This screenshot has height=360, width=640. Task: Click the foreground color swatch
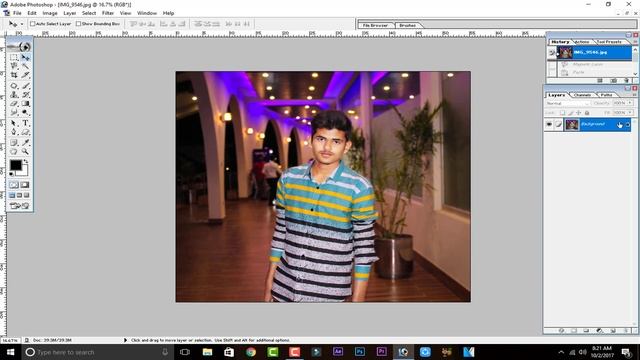click(x=16, y=165)
